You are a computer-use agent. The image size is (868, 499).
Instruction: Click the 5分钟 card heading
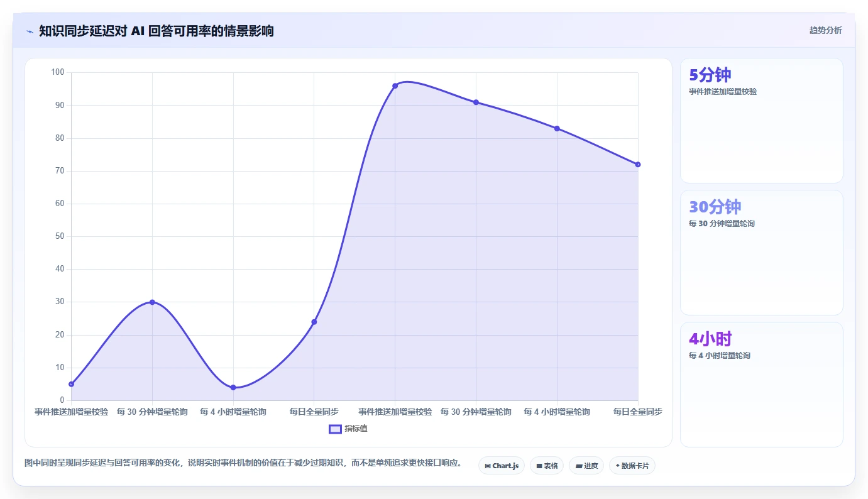click(710, 75)
